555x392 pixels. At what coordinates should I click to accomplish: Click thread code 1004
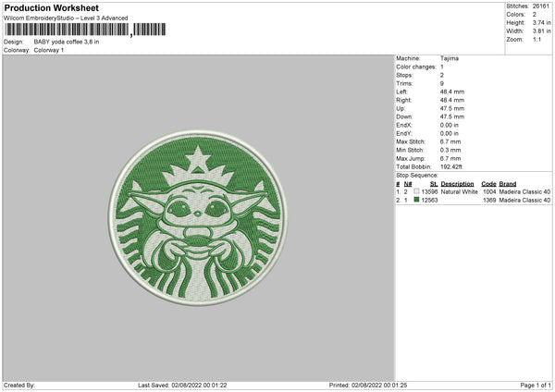pyautogui.click(x=489, y=191)
